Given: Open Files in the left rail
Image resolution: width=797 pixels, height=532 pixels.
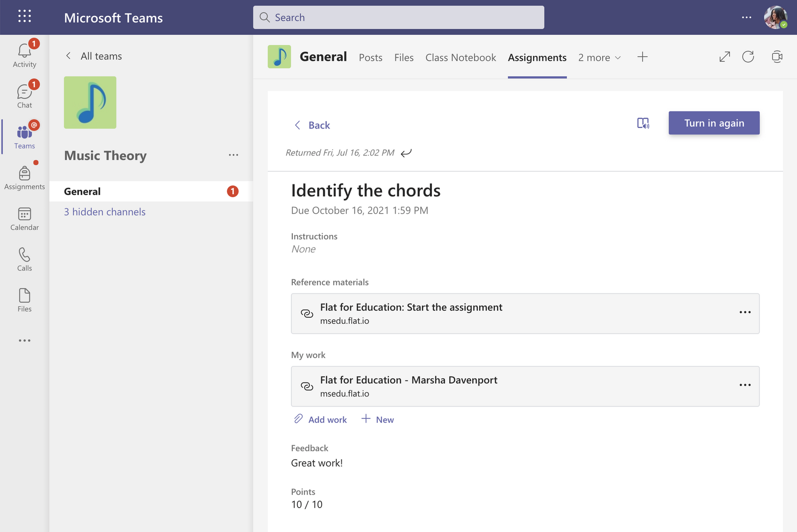Looking at the screenshot, I should pos(24,299).
